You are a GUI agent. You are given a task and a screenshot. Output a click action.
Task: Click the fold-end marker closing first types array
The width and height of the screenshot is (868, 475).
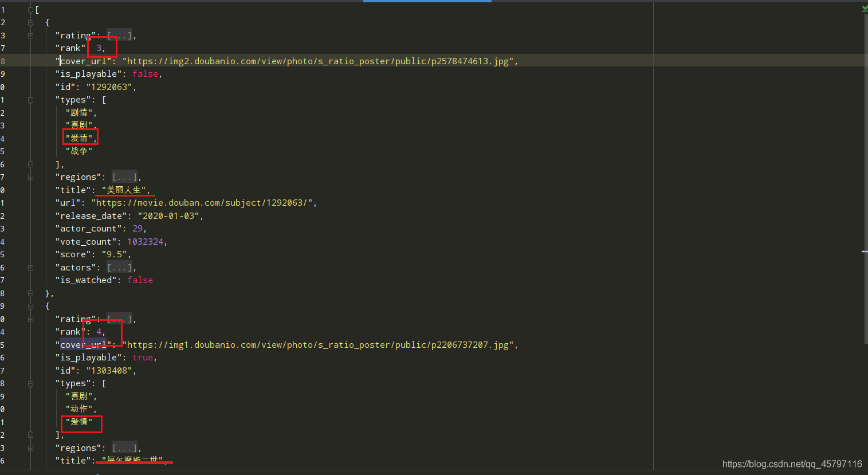click(30, 164)
